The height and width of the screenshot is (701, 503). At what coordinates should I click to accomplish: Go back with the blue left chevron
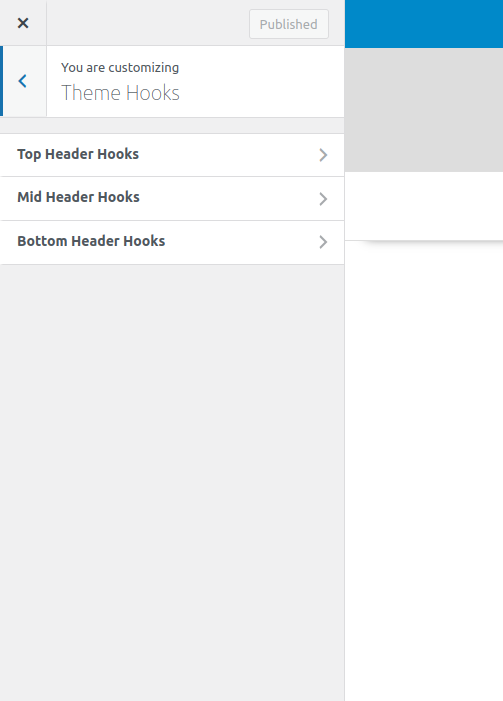(23, 81)
